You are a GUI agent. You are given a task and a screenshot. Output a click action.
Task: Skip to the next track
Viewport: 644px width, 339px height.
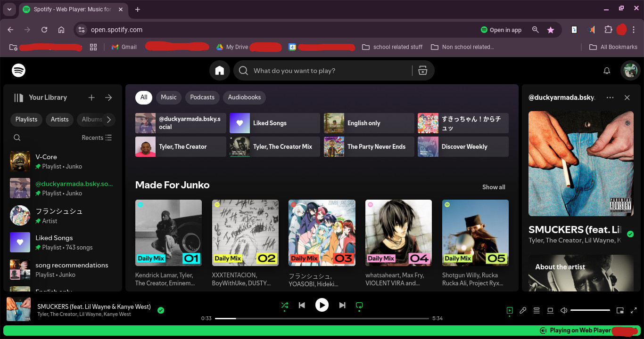[342, 305]
